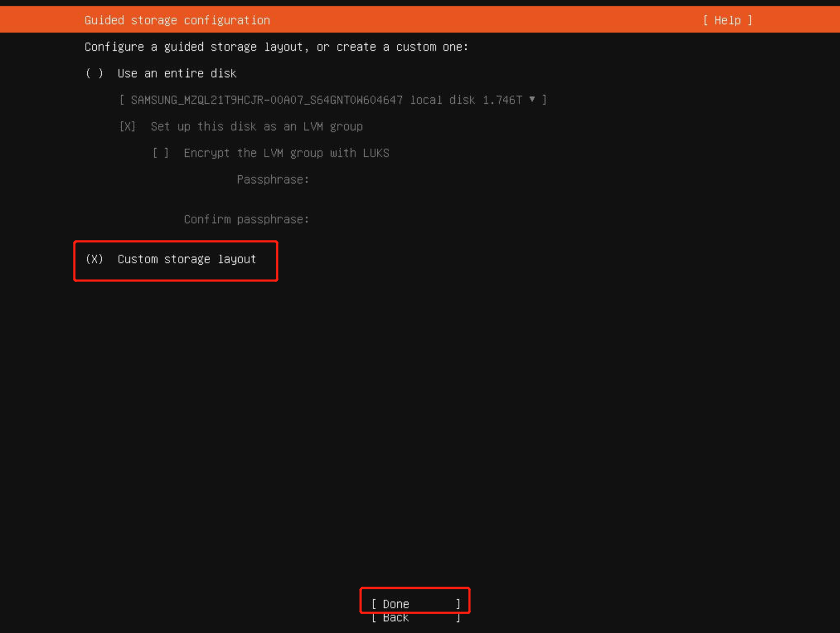Click the Done button

416,604
